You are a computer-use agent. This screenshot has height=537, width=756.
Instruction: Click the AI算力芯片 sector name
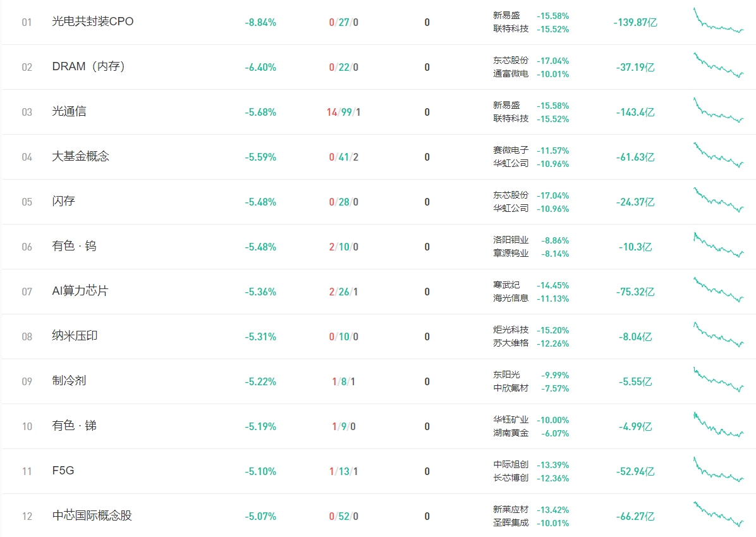point(80,291)
